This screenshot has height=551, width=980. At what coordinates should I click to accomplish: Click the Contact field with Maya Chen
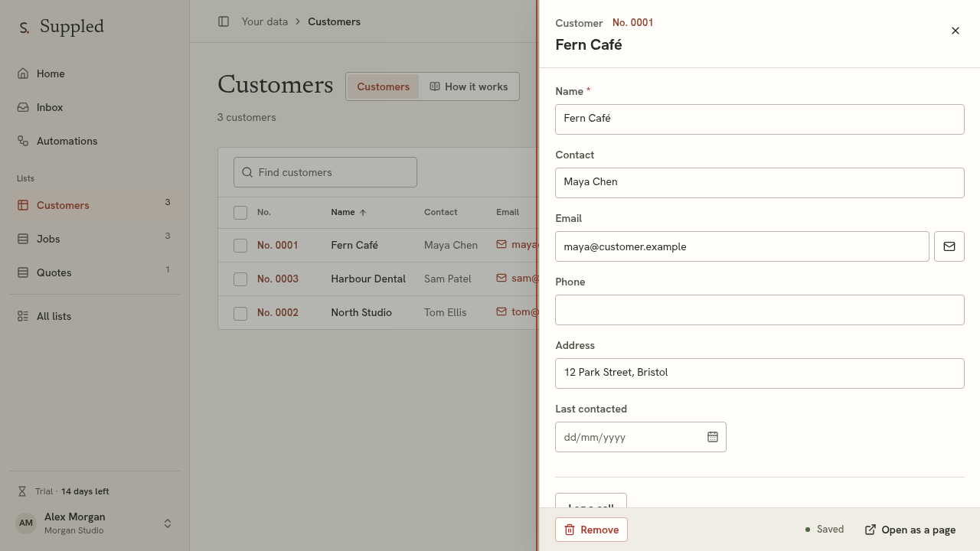coord(759,183)
